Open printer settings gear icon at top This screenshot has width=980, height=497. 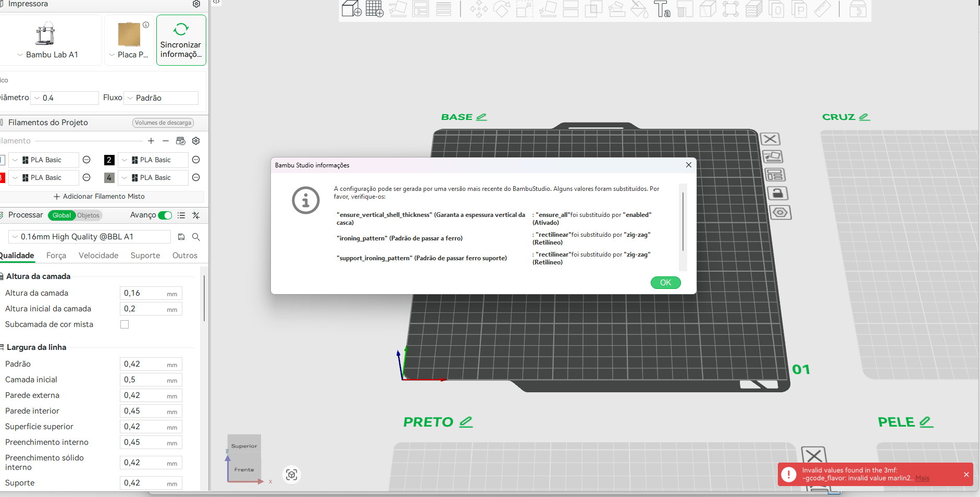point(196,4)
